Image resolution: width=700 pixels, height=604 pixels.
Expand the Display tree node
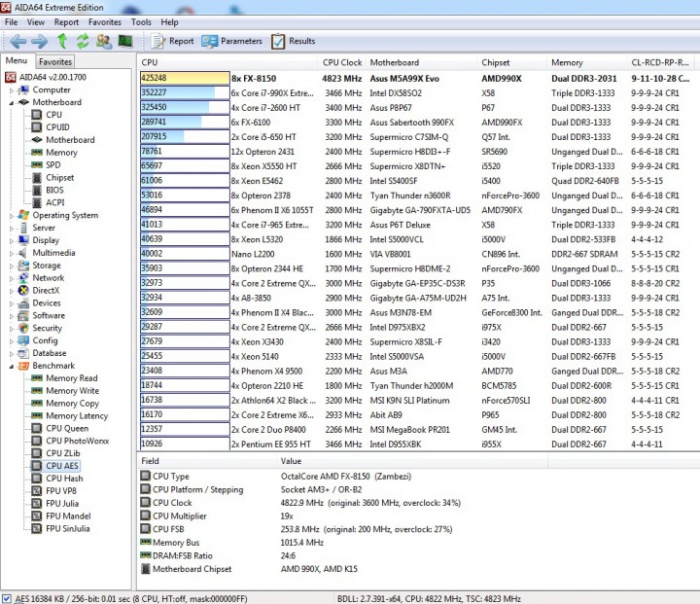tap(12, 241)
